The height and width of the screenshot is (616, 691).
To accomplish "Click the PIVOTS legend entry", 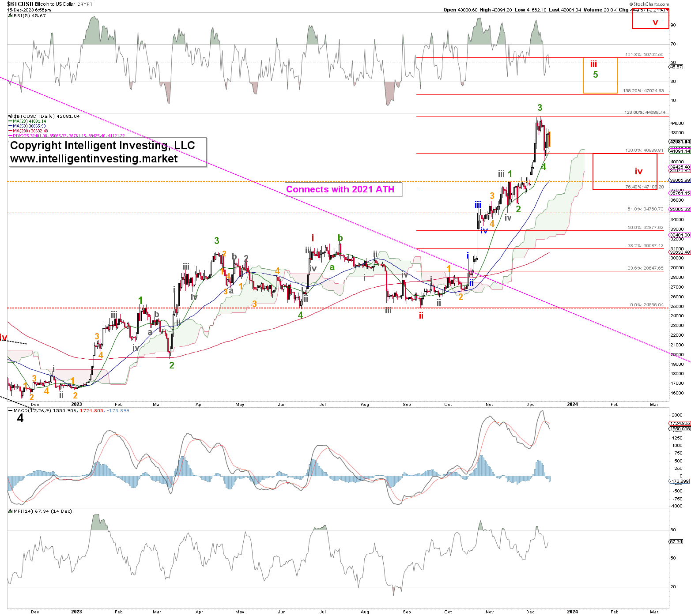I will coord(67,136).
